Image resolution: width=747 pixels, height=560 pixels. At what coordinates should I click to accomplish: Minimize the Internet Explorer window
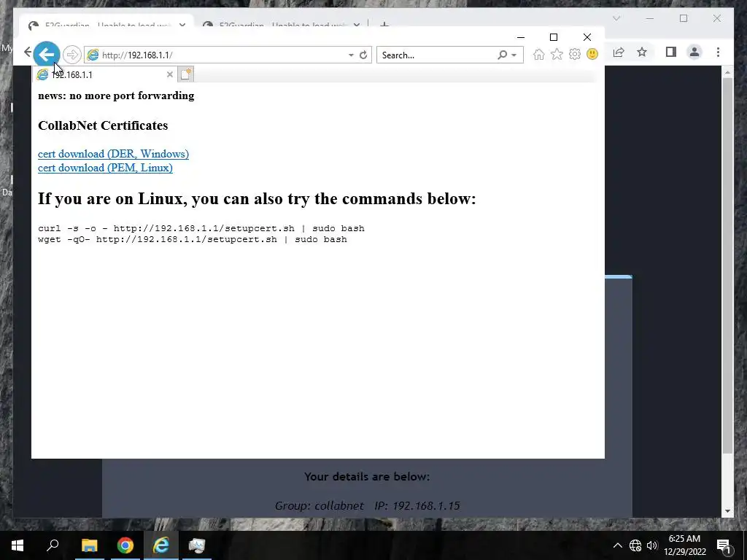click(x=521, y=37)
